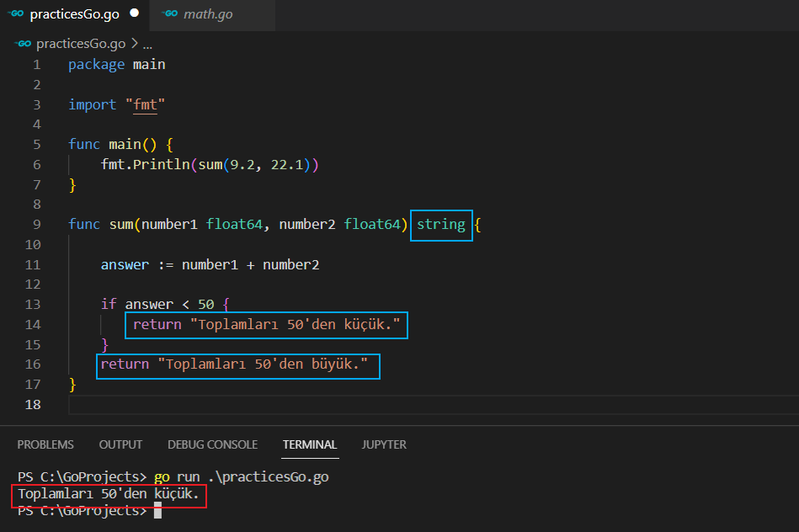Click the unsaved dot on practicesGo.go tab

134,14
